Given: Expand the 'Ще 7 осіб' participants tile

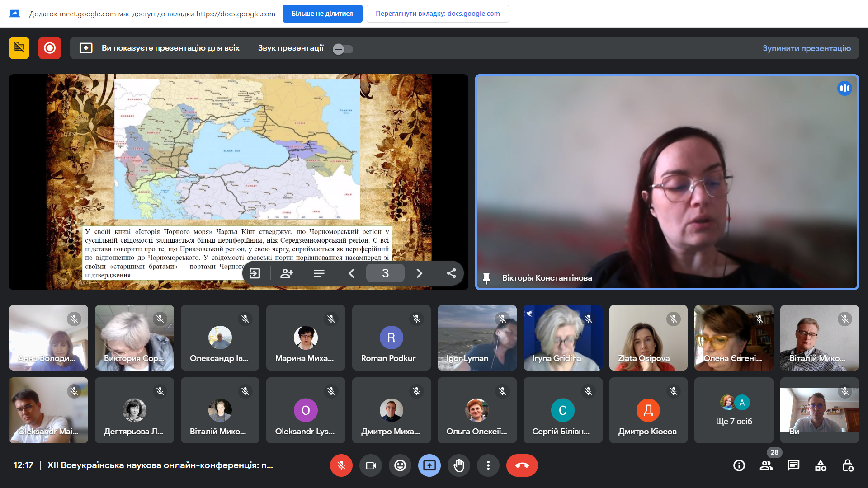Looking at the screenshot, I should click(x=733, y=410).
